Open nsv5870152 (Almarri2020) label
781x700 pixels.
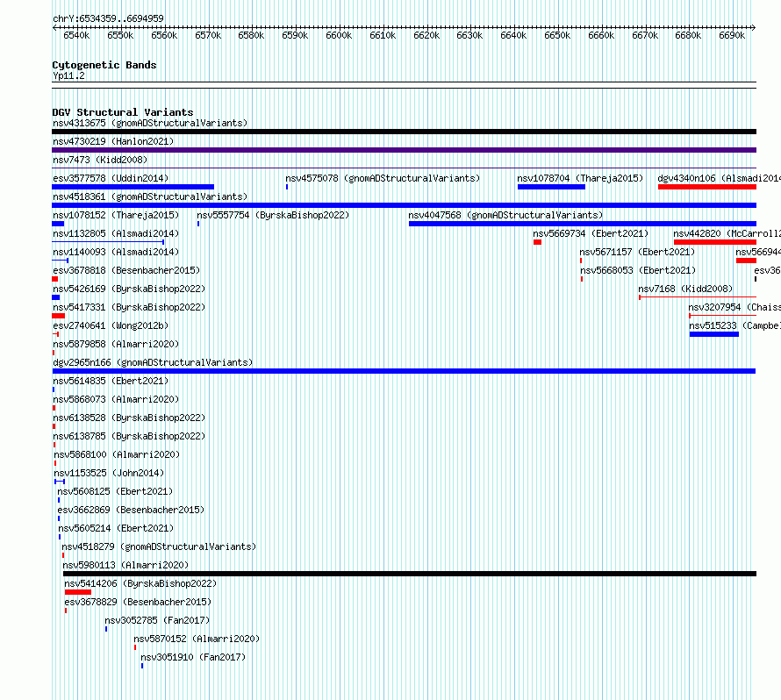point(197,639)
